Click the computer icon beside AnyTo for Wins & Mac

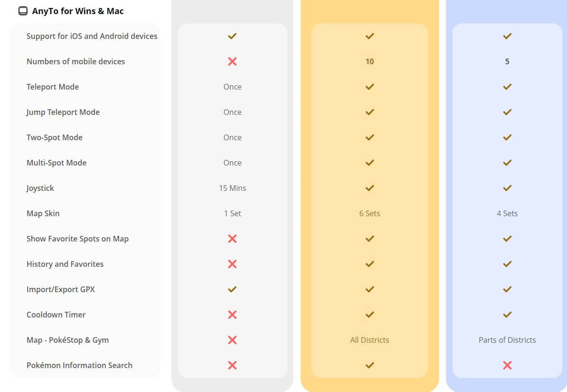coord(23,11)
